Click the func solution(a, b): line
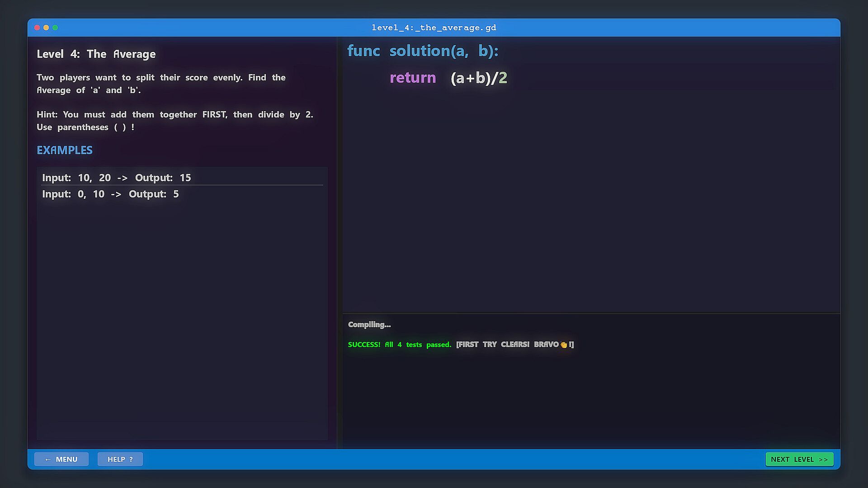The image size is (868, 488). [423, 51]
